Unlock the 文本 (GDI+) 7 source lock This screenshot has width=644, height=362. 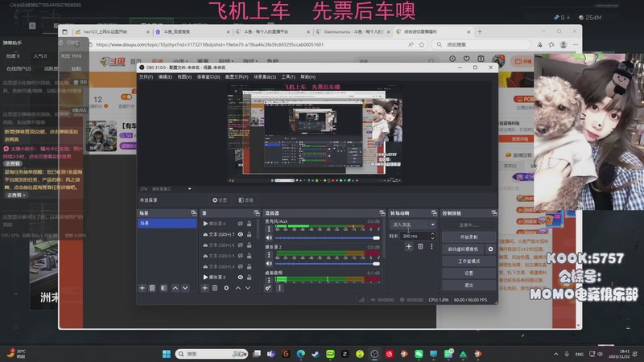[249, 234]
